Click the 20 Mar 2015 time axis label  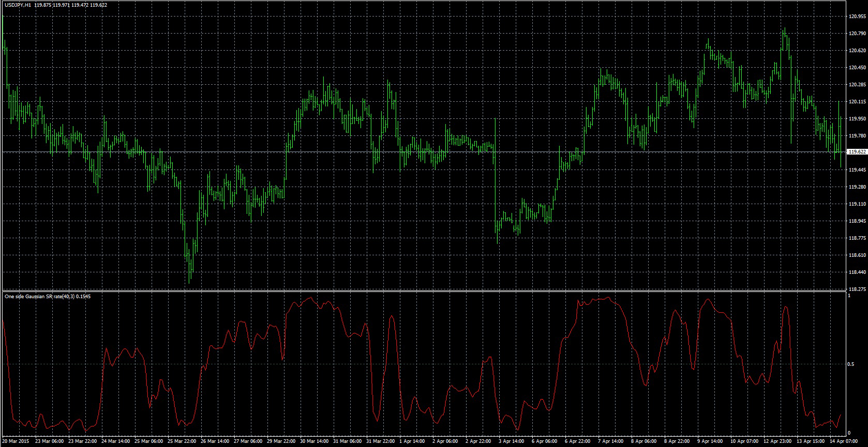(x=17, y=442)
